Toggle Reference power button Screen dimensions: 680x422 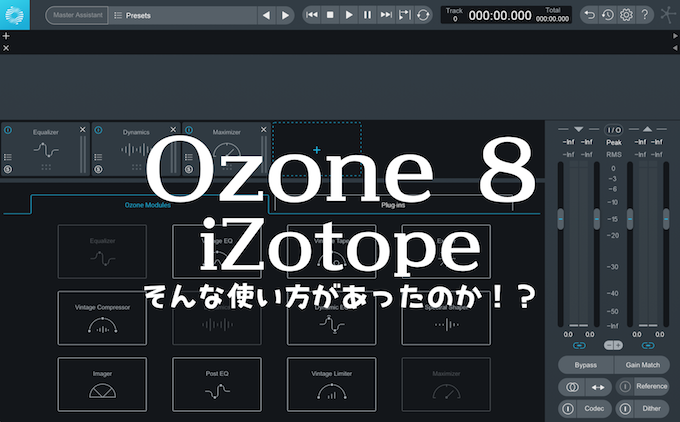624,386
